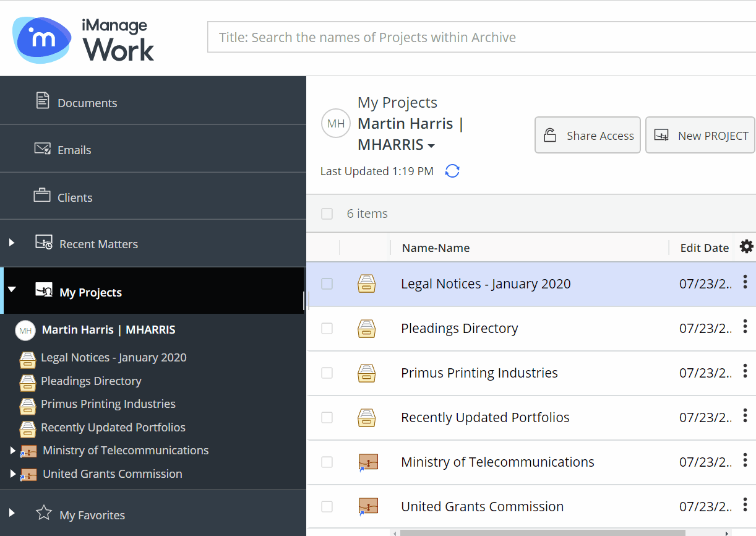Viewport: 756px width, 536px height.
Task: Check the Recently Updated Portfolios row checkbox
Action: coord(327,418)
